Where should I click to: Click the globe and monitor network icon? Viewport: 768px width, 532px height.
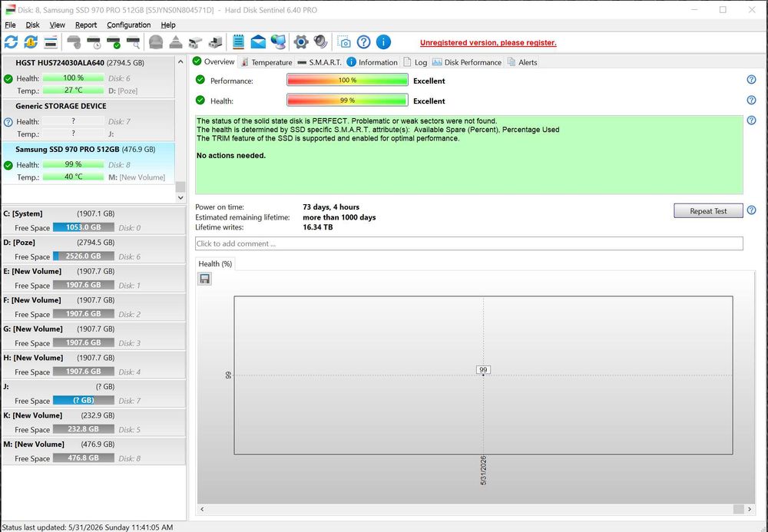click(278, 42)
